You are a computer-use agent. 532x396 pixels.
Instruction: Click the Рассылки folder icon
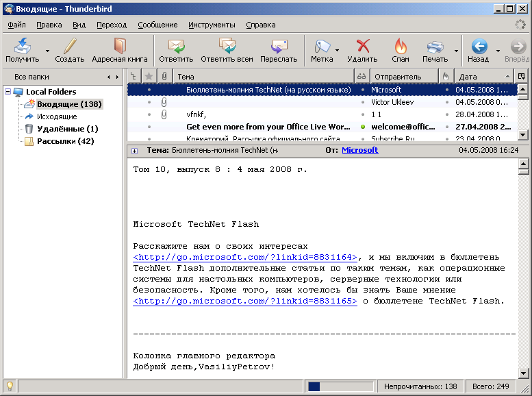(x=29, y=141)
